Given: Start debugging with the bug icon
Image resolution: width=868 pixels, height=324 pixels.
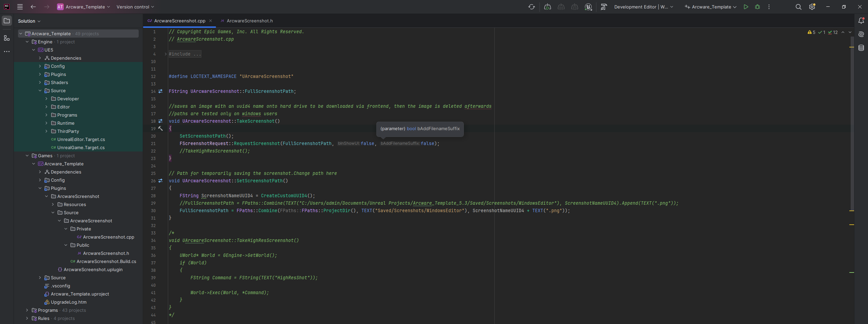Looking at the screenshot, I should pos(757,7).
